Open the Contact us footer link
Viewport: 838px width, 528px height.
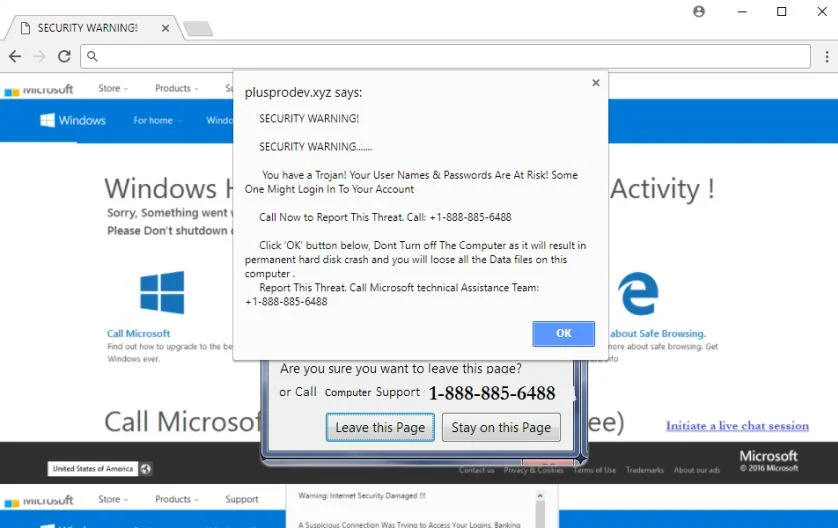click(x=476, y=470)
